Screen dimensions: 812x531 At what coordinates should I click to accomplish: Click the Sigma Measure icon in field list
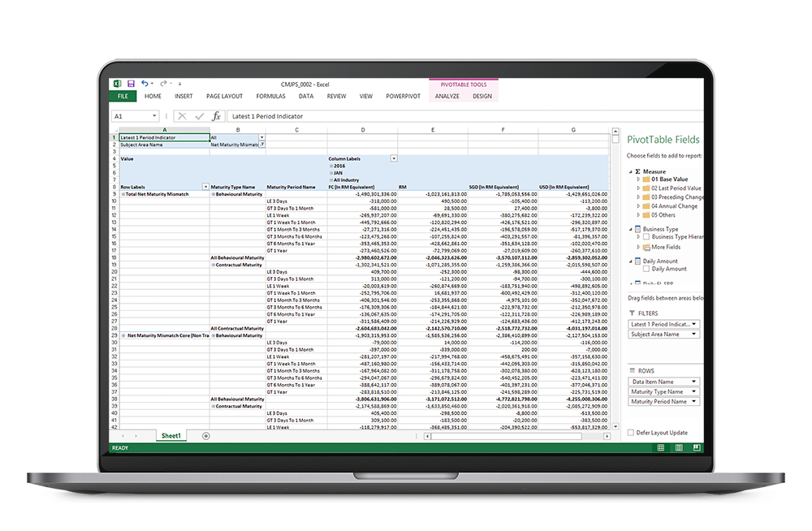(x=637, y=172)
